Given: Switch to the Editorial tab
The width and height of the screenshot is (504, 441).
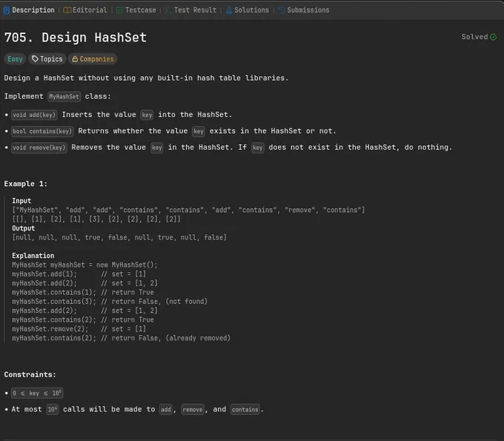Looking at the screenshot, I should tap(85, 10).
